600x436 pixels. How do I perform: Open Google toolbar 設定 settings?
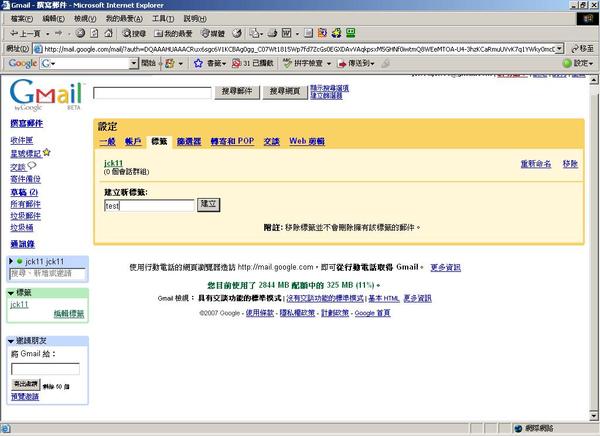pyautogui.click(x=578, y=63)
